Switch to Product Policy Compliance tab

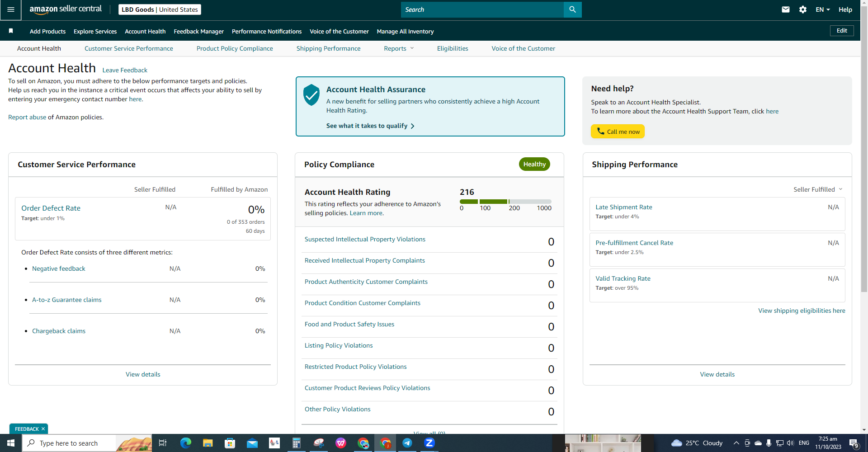tap(235, 48)
